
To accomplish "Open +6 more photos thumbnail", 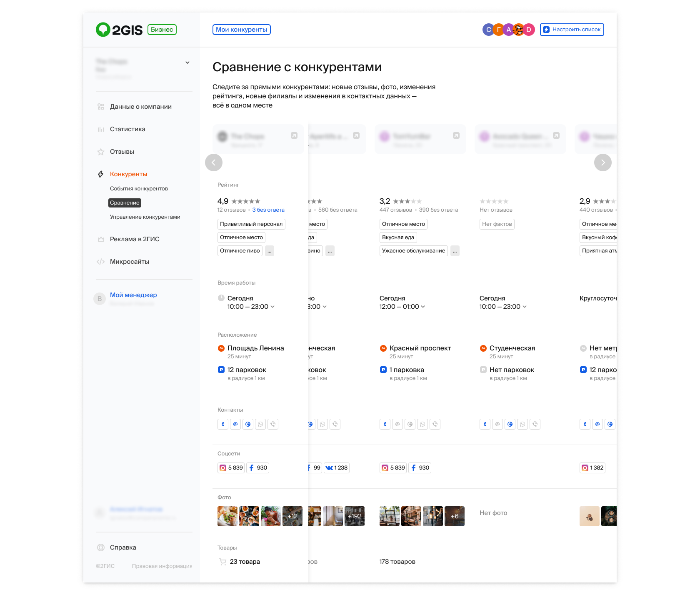I will tap(455, 516).
